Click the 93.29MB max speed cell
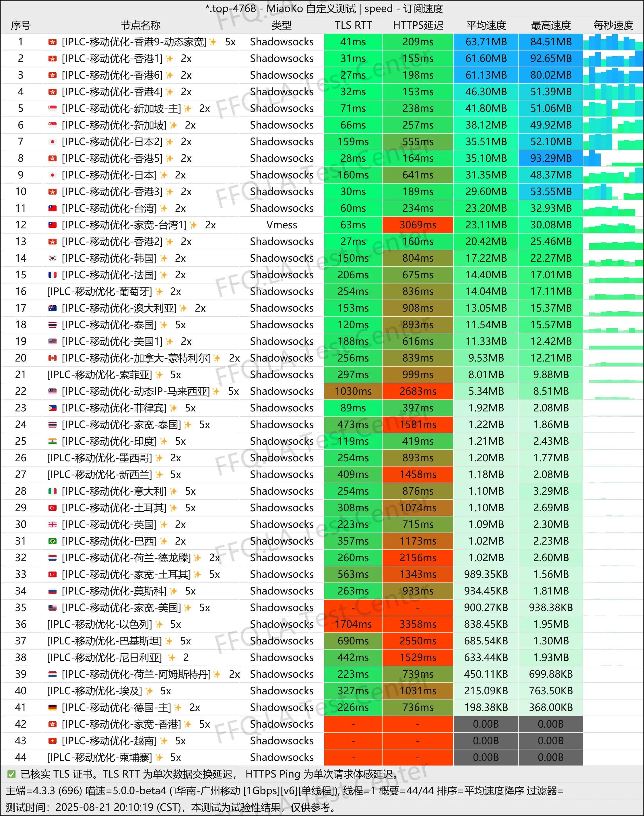644x816 pixels. [551, 158]
